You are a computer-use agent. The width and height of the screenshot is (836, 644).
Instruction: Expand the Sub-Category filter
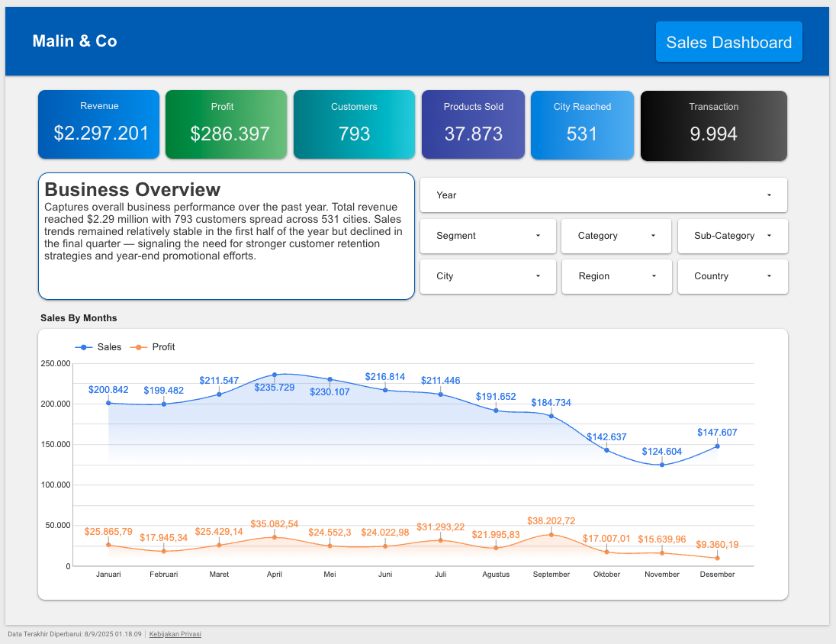tap(731, 236)
